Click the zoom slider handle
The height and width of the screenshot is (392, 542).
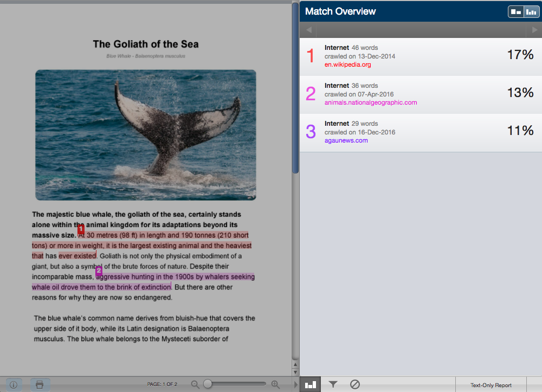point(208,384)
